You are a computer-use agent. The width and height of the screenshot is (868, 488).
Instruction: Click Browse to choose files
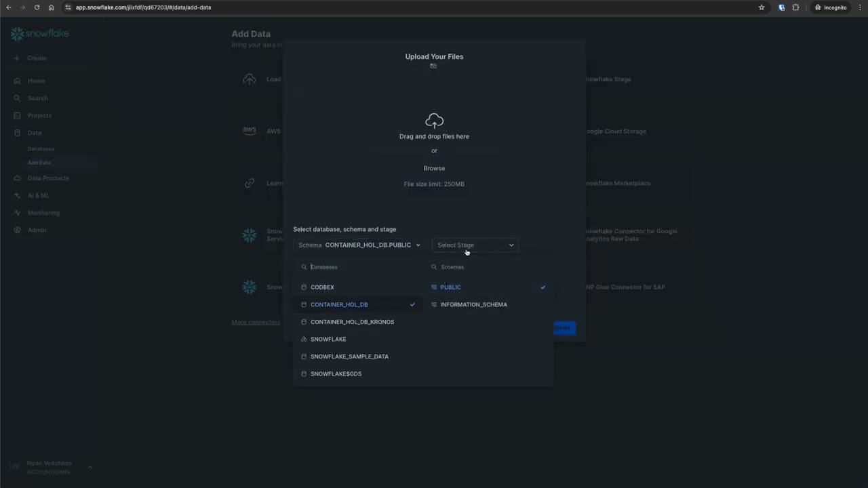point(434,168)
